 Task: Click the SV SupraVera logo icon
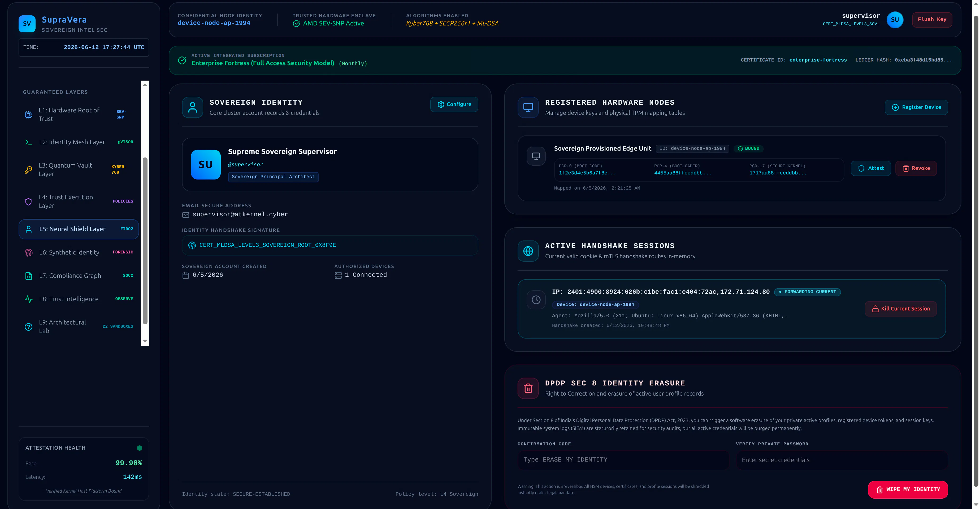click(x=27, y=24)
